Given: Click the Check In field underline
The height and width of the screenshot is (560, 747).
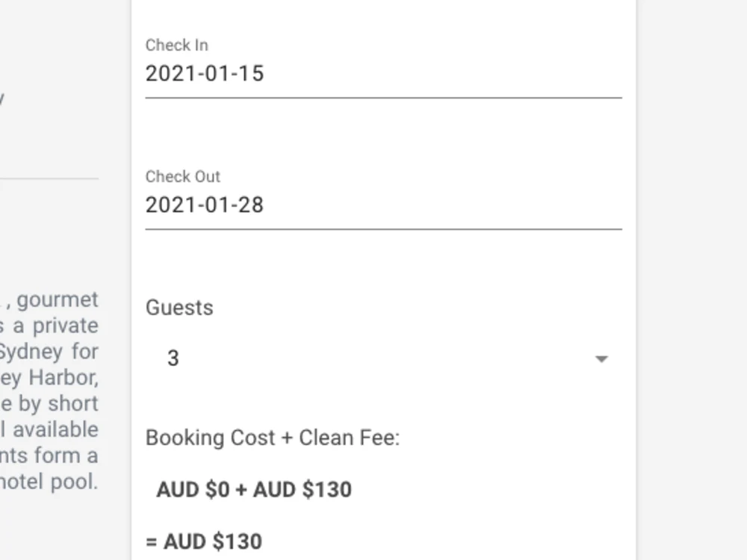Looking at the screenshot, I should [x=383, y=97].
